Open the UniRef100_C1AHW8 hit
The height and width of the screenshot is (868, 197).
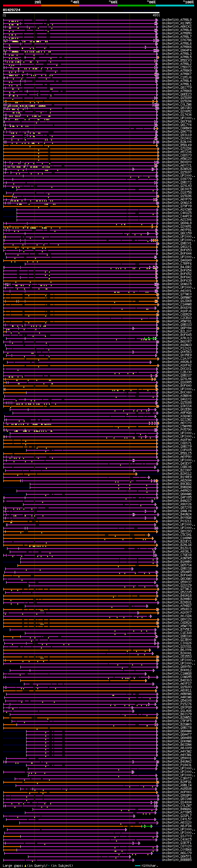177,304
